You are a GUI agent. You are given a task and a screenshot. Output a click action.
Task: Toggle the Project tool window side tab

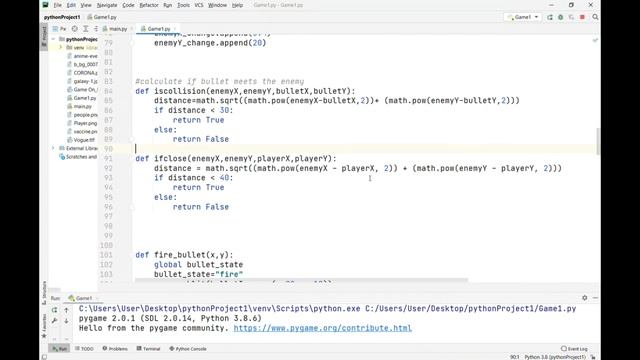[44, 36]
